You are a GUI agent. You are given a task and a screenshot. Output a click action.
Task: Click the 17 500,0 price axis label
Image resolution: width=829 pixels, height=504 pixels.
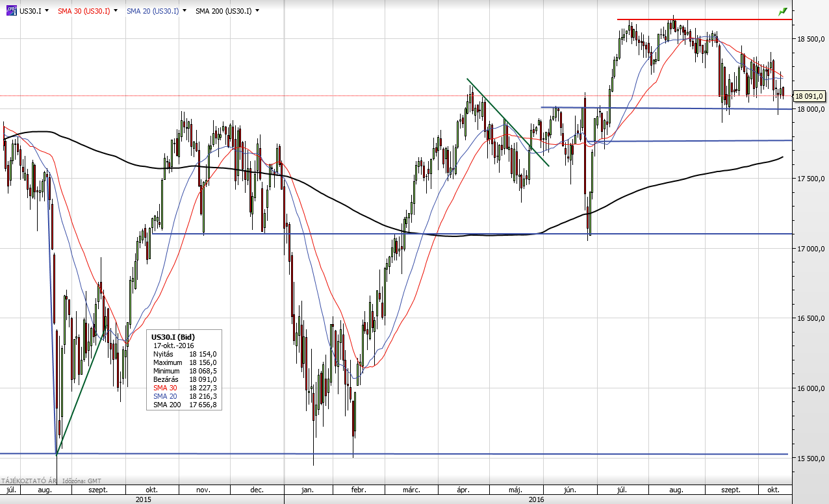click(x=811, y=179)
